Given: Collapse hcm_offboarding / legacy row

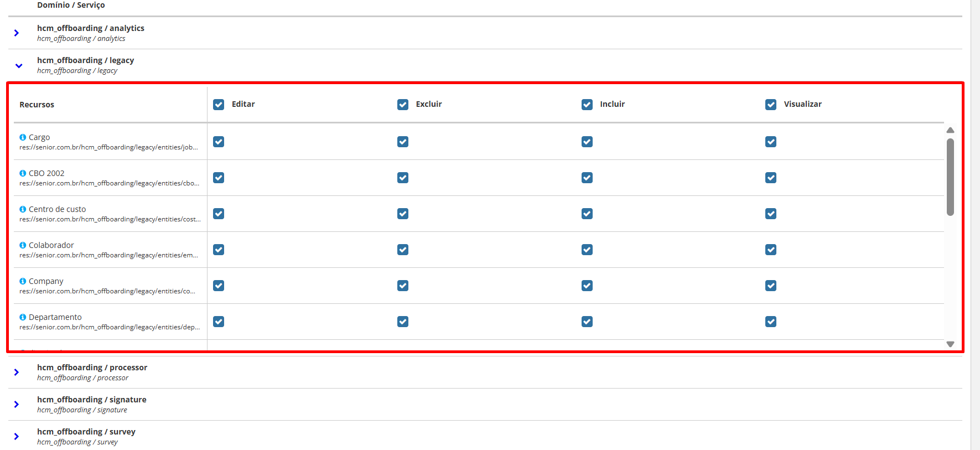Looking at the screenshot, I should pyautogui.click(x=19, y=65).
